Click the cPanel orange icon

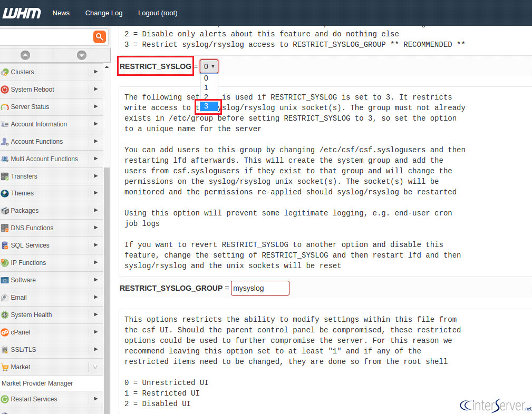point(5,332)
